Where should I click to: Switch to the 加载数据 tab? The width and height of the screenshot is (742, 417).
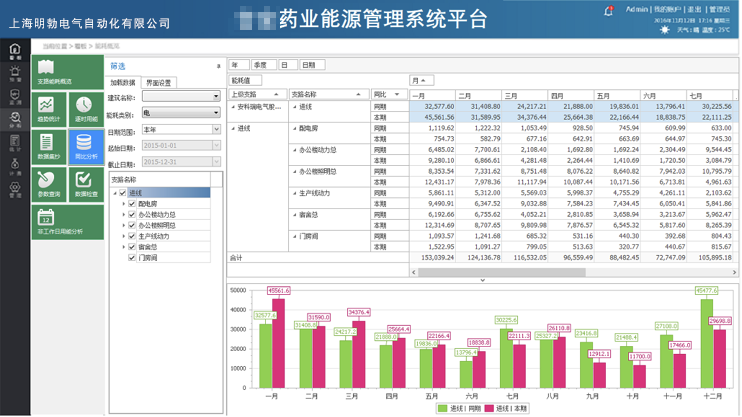click(x=123, y=83)
